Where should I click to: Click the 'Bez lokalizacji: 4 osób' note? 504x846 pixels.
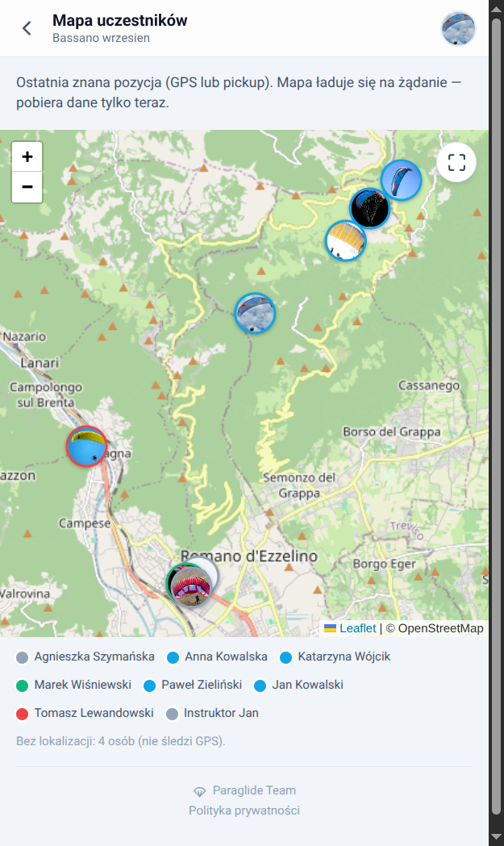(x=121, y=741)
